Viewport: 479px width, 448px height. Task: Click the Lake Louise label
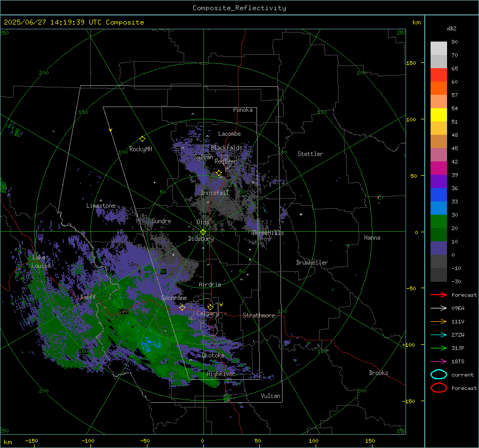[x=41, y=262]
